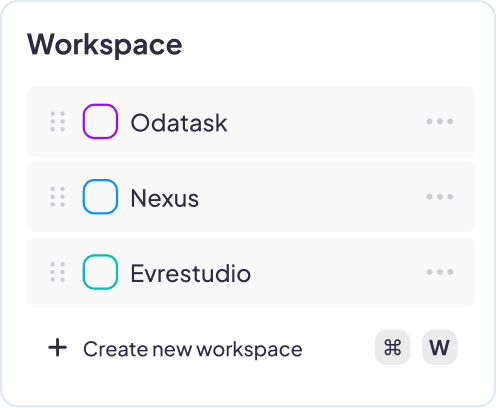496x408 pixels.
Task: Select the purple Odatask workspace icon
Action: [x=100, y=121]
